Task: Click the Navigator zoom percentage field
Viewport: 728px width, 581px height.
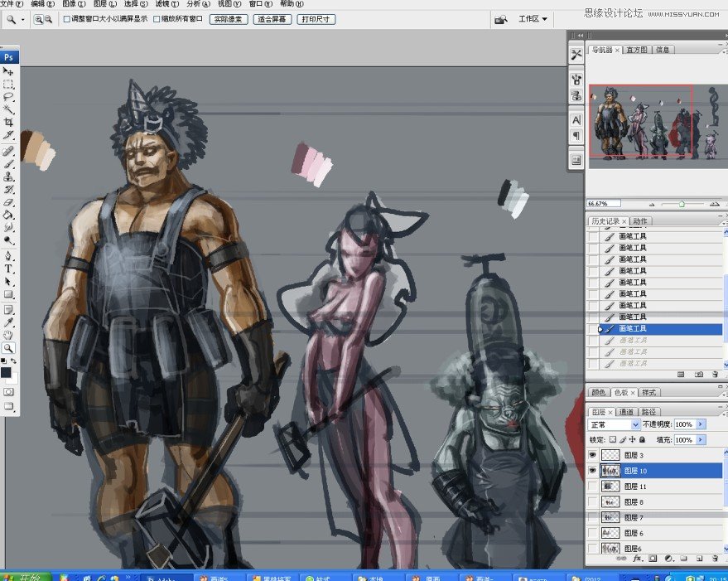Action: pos(604,204)
